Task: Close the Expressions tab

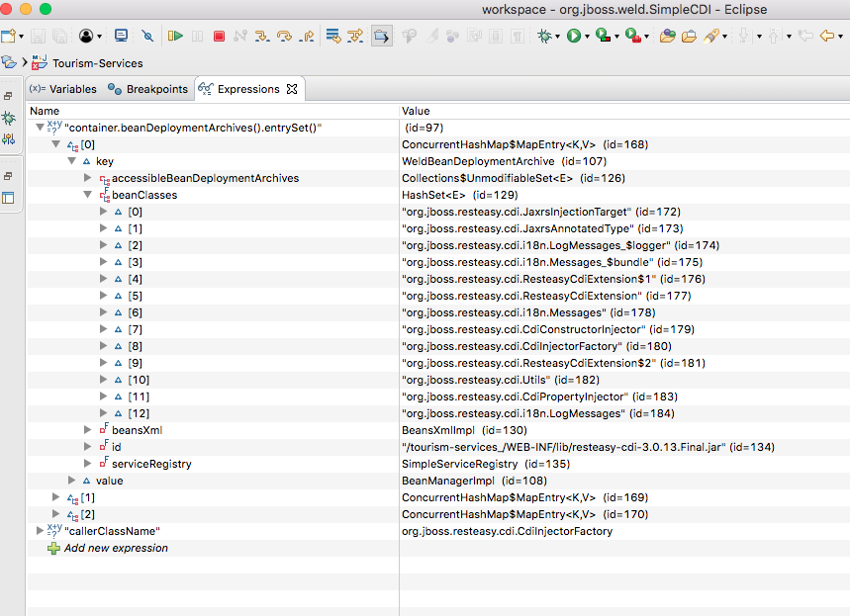Action: pos(292,89)
